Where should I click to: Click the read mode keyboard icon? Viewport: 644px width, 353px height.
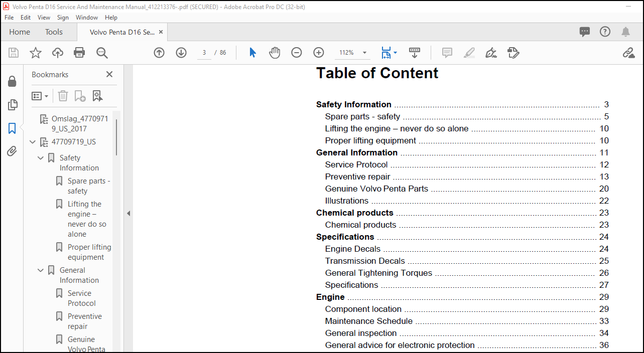coord(414,53)
